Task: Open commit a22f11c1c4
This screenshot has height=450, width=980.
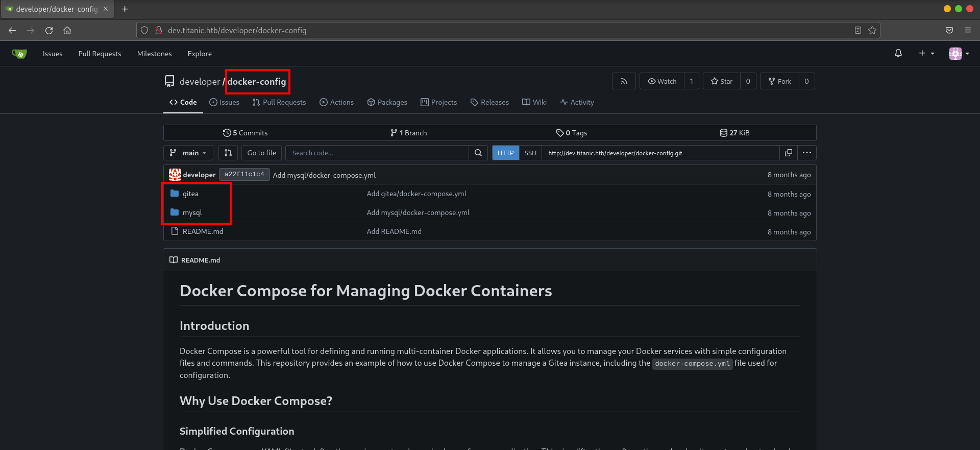Action: (x=244, y=174)
